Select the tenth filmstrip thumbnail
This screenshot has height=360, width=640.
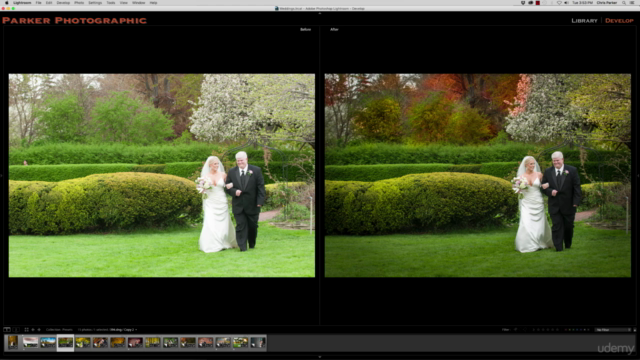point(170,342)
